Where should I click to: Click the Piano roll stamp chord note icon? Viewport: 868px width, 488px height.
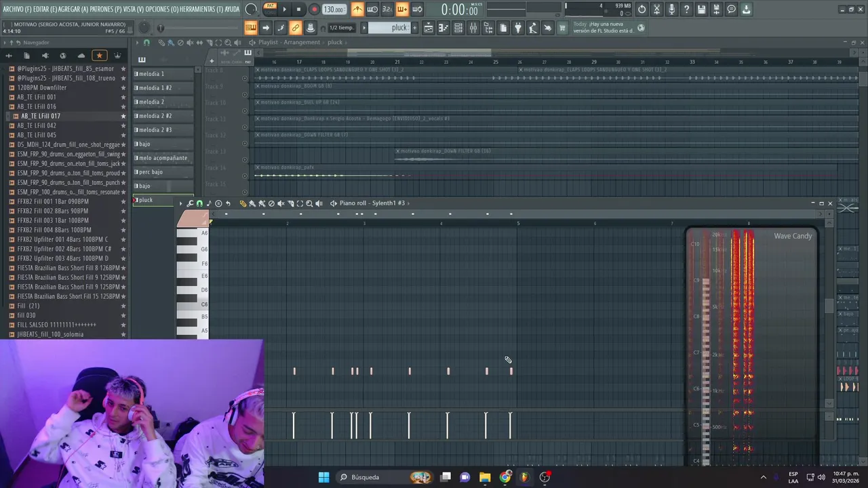[209, 203]
